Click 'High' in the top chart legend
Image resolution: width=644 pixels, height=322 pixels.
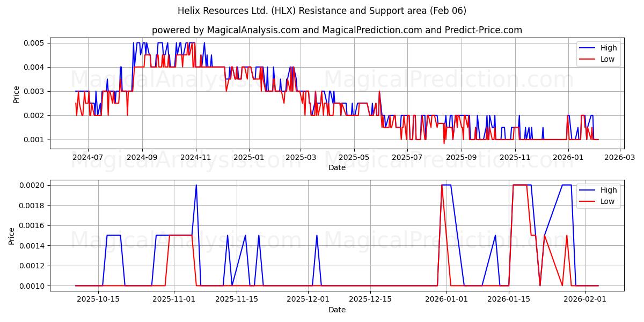tap(609, 48)
